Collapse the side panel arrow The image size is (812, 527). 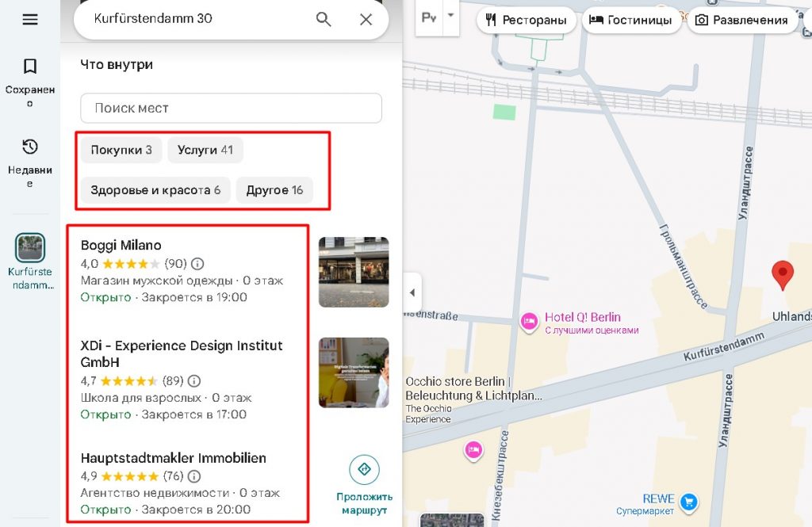click(x=412, y=292)
